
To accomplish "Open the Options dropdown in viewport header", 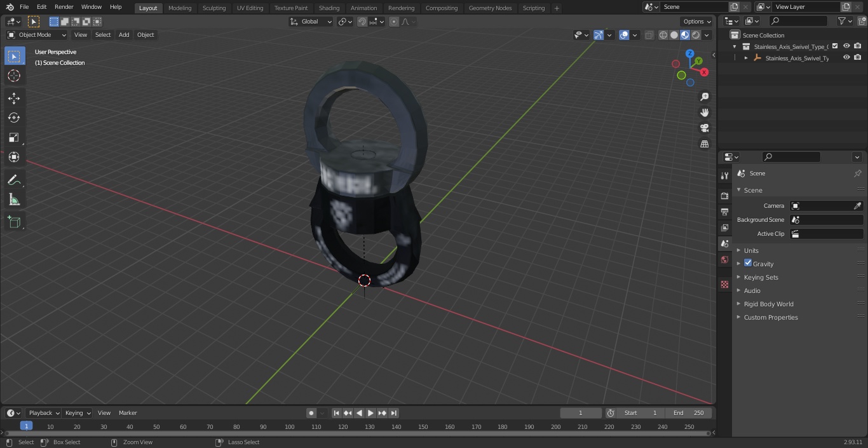I will tap(697, 22).
